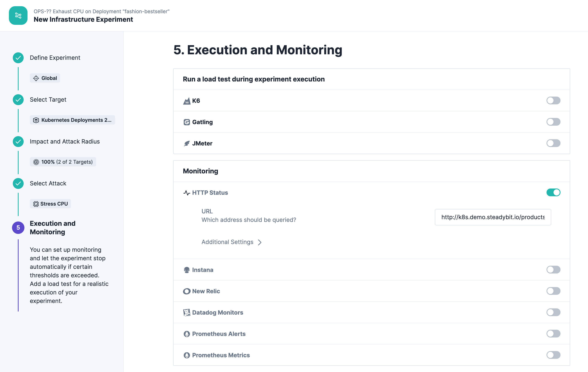Click the Instana monitoring icon
Image resolution: width=588 pixels, height=372 pixels.
tap(187, 270)
